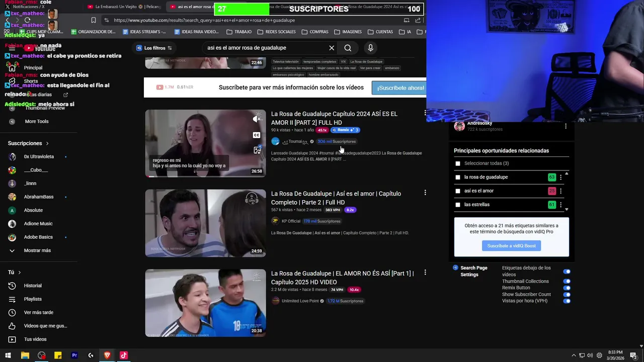Open the REDES SOCIALES bookmarks folder
Image resolution: width=644 pixels, height=362 pixels.
coord(277,32)
